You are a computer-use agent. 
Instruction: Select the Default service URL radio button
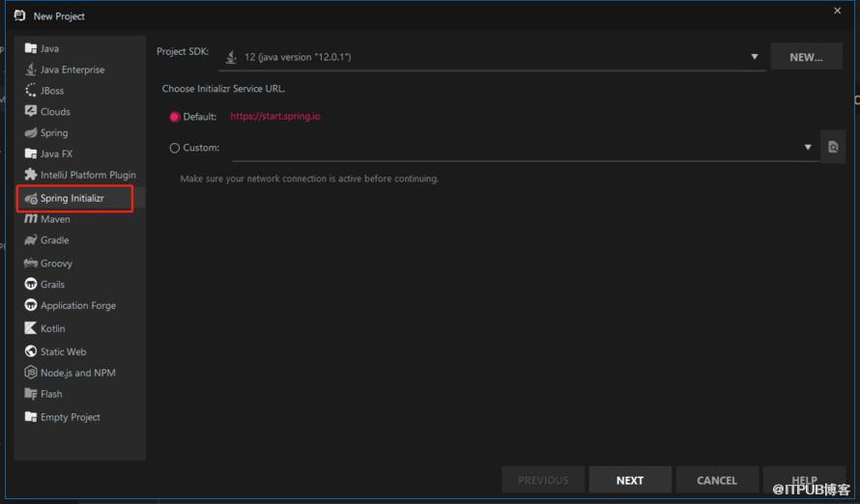point(174,117)
